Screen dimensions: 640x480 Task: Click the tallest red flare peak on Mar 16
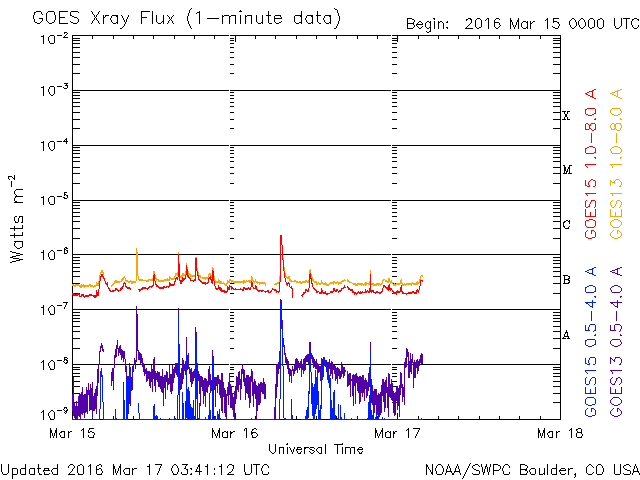281,237
